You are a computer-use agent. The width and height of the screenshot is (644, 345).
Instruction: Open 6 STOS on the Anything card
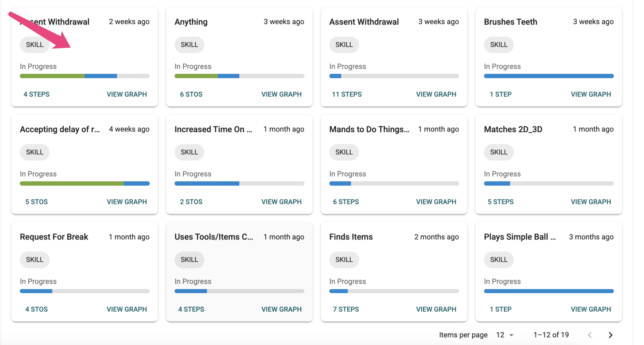(191, 94)
